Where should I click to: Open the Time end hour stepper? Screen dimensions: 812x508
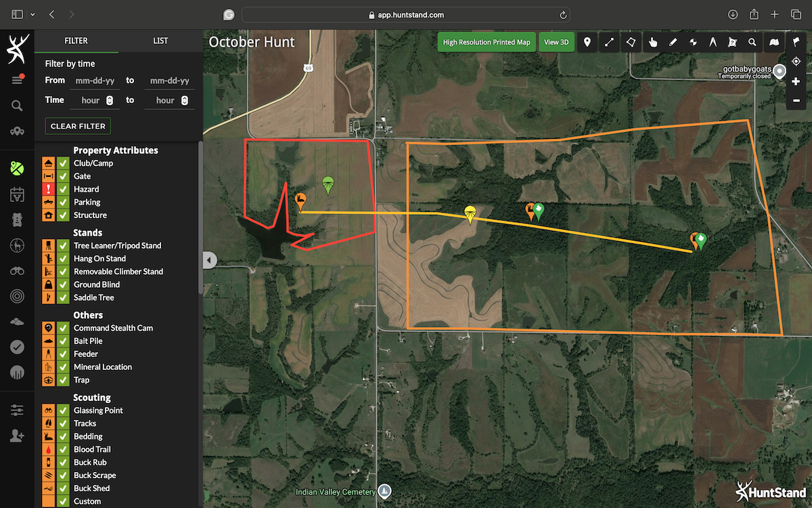coord(184,100)
